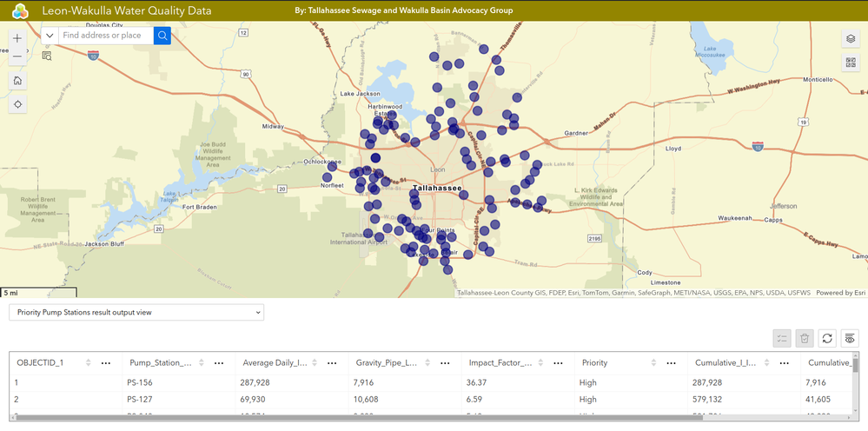
Task: Open the map layers list
Action: [x=851, y=39]
